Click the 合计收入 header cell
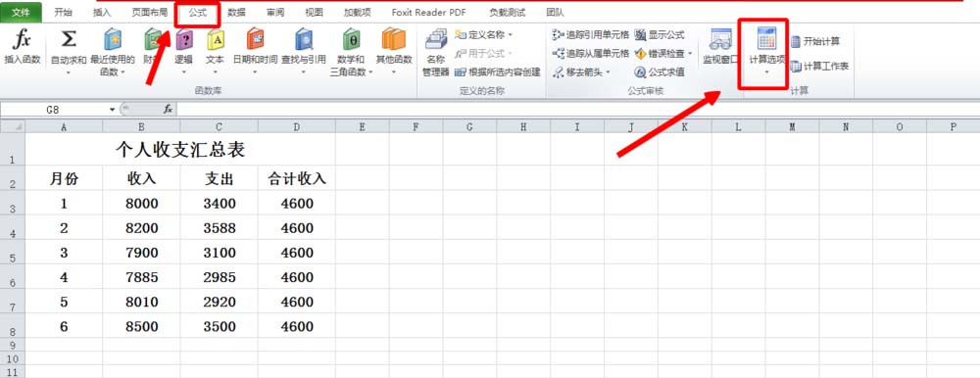980x378 pixels. tap(297, 178)
